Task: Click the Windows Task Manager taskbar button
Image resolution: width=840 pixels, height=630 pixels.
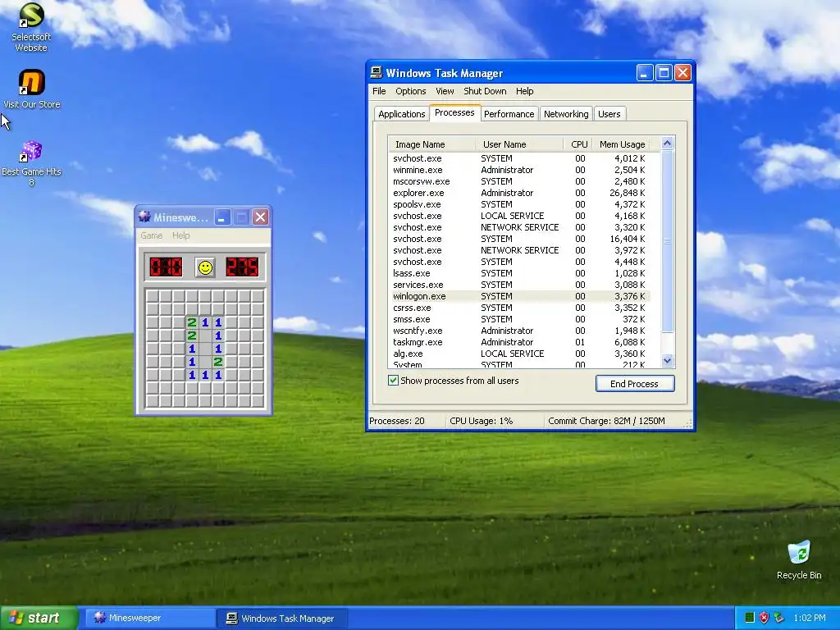Action: click(x=282, y=618)
